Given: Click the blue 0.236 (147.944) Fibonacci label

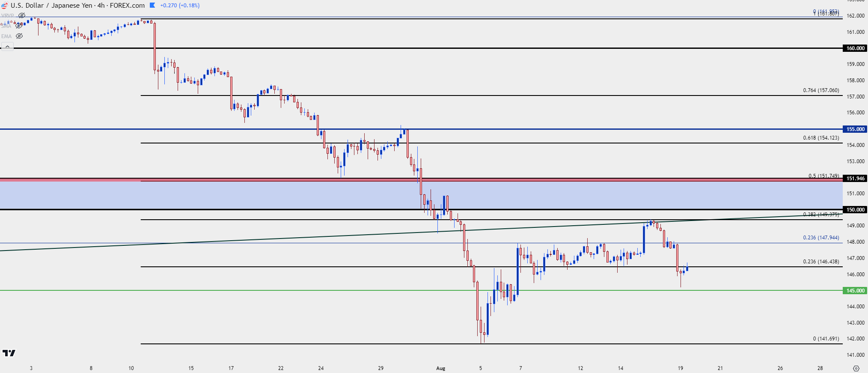Looking at the screenshot, I should (x=821, y=238).
